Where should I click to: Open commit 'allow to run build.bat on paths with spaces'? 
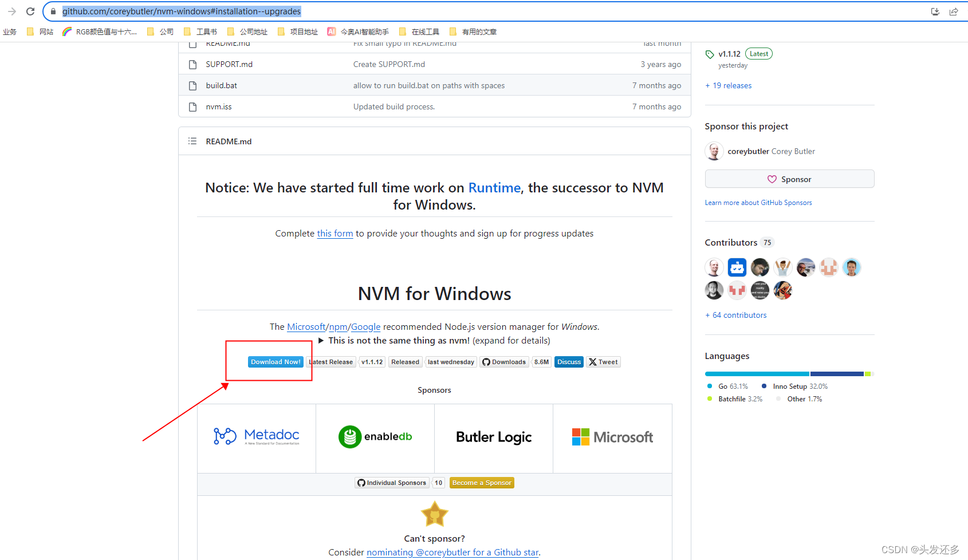(429, 85)
